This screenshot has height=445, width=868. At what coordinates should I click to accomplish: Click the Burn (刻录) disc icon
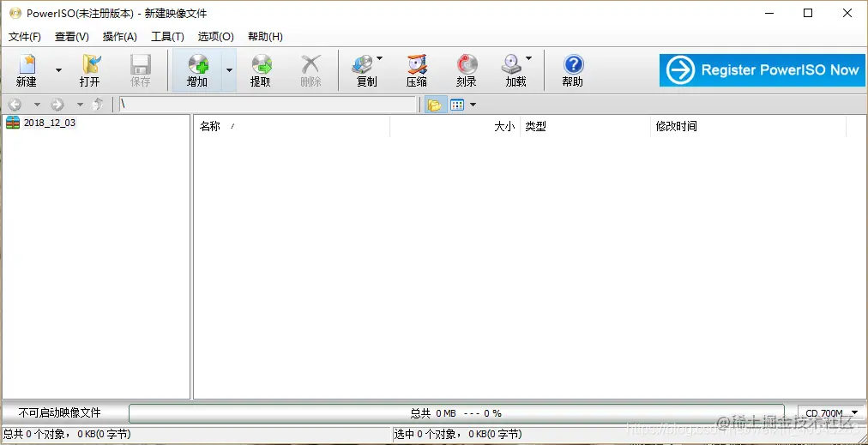pyautogui.click(x=467, y=65)
